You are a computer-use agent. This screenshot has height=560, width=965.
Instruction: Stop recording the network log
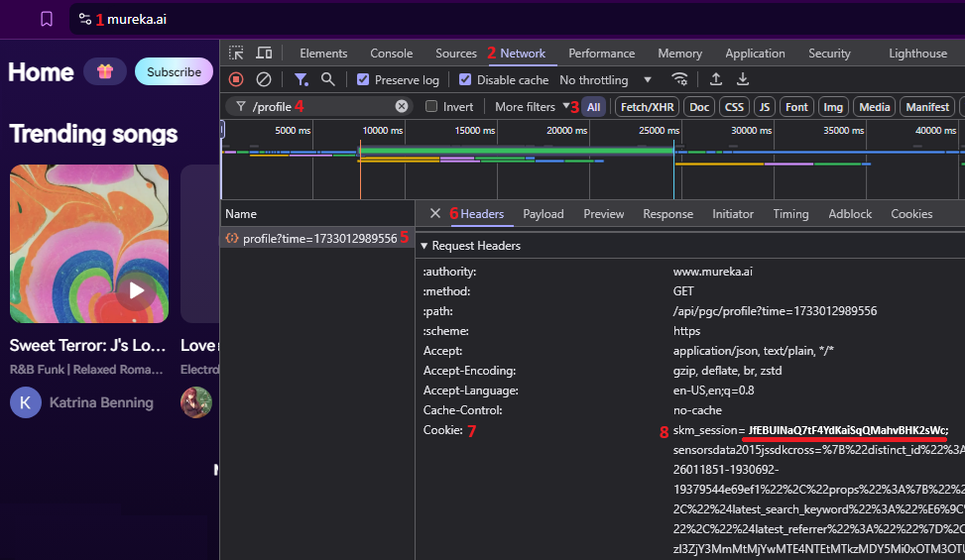236,79
